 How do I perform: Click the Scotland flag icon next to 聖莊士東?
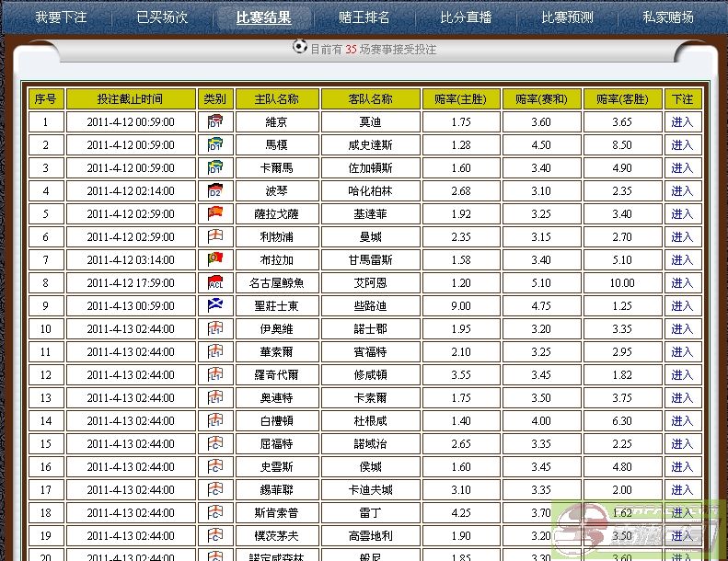(x=215, y=305)
